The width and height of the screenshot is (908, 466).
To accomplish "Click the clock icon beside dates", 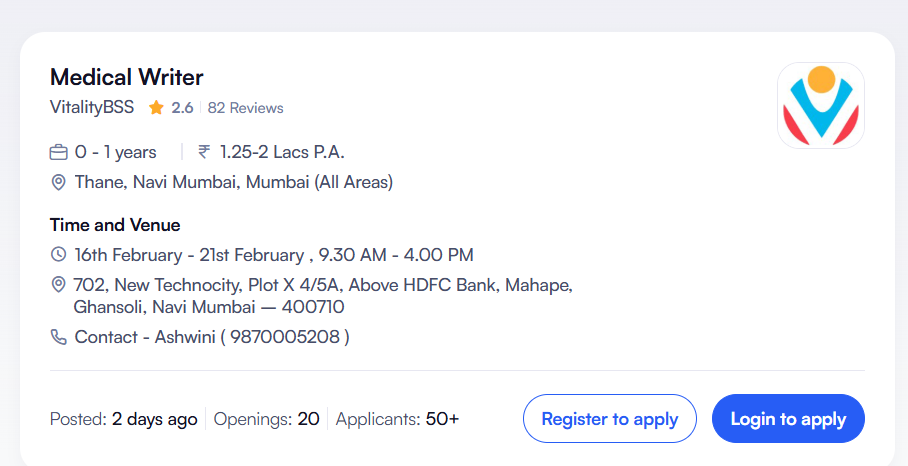I will pyautogui.click(x=59, y=255).
